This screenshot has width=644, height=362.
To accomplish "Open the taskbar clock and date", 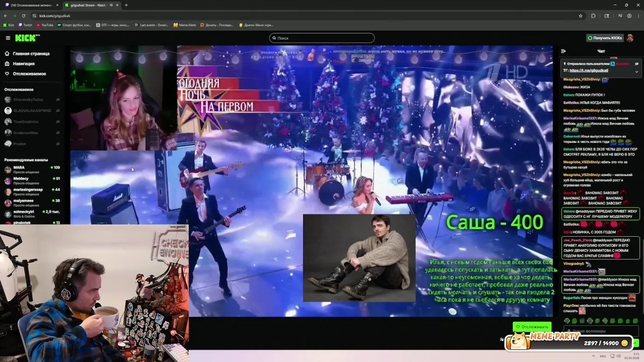I will 632,355.
